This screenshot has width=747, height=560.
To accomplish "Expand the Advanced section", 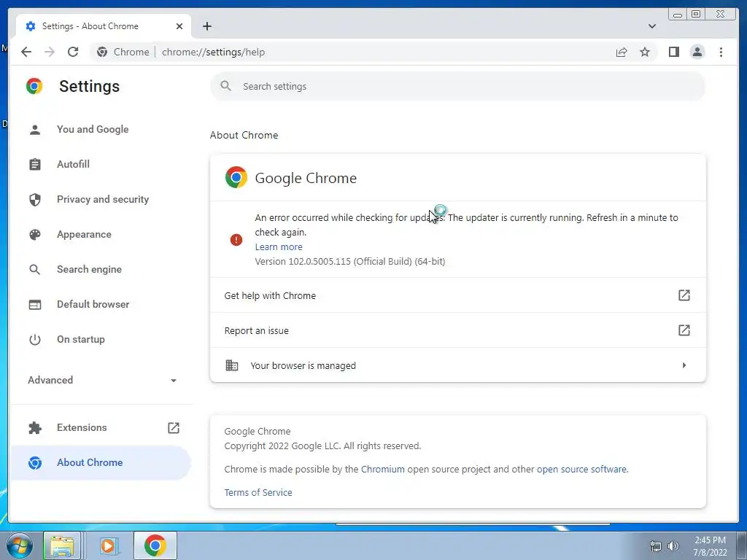I will coord(101,380).
